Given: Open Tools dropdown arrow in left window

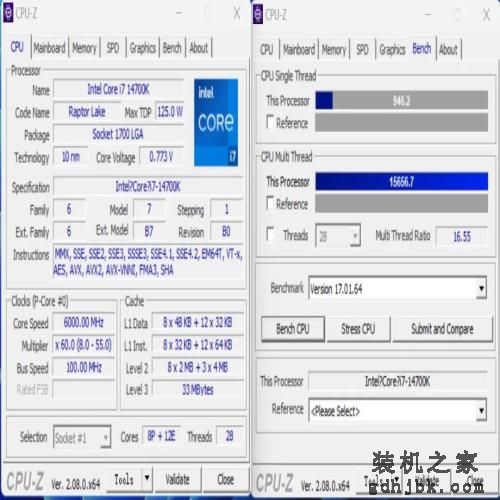Looking at the screenshot, I should point(147,479).
